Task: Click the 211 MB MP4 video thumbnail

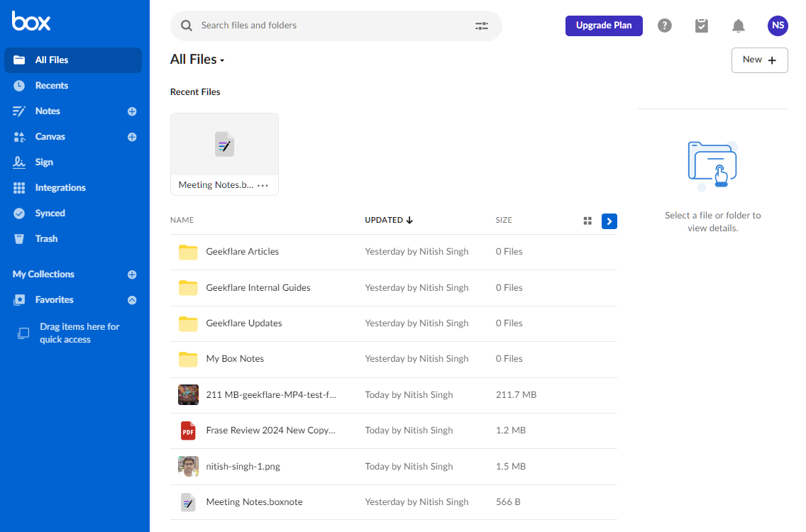Action: 188,395
